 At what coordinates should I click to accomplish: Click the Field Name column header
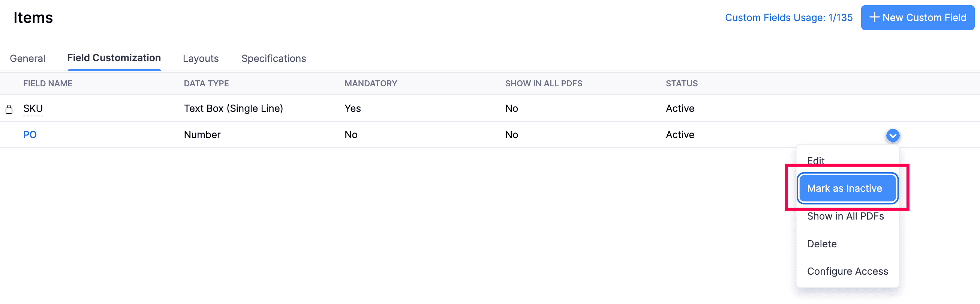[48, 83]
